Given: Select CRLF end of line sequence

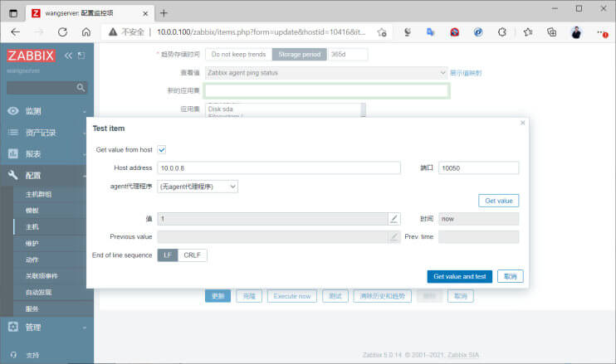Looking at the screenshot, I should (192, 255).
